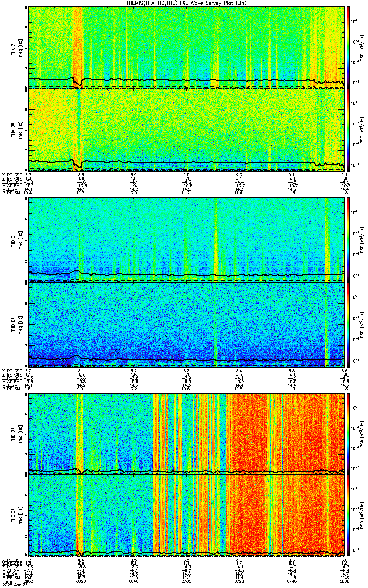This screenshot has height=588, width=368.
Task: Click the PSD color bar beside THA B-perpendicular panel
Action: coord(349,47)
